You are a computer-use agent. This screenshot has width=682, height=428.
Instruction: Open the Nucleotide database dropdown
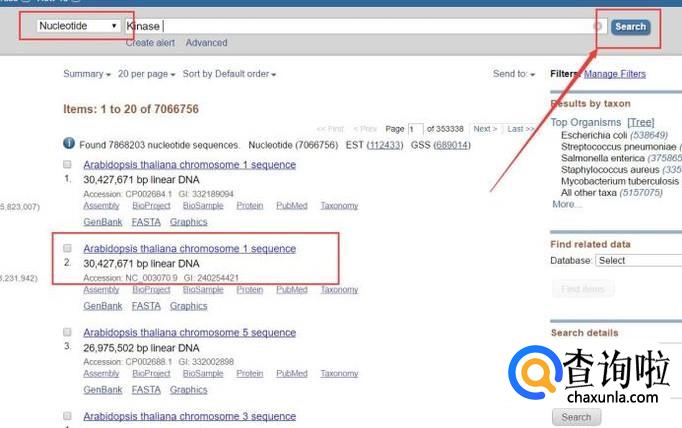coord(78,26)
